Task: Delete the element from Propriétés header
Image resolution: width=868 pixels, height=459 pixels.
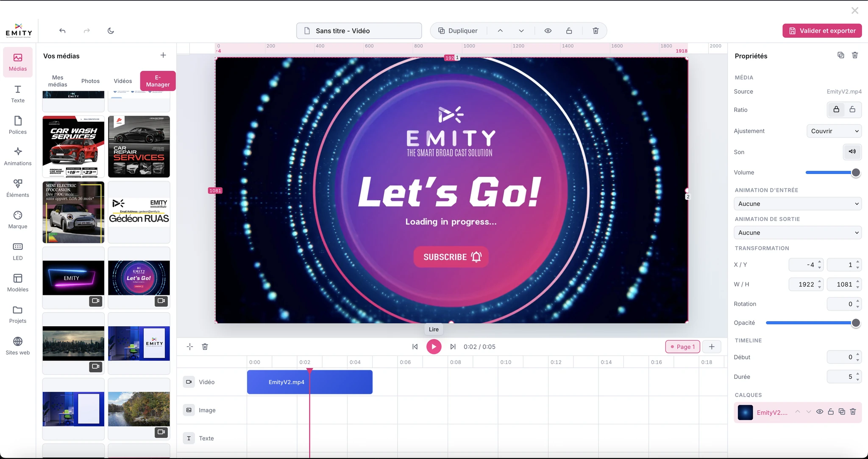Action: (x=855, y=55)
